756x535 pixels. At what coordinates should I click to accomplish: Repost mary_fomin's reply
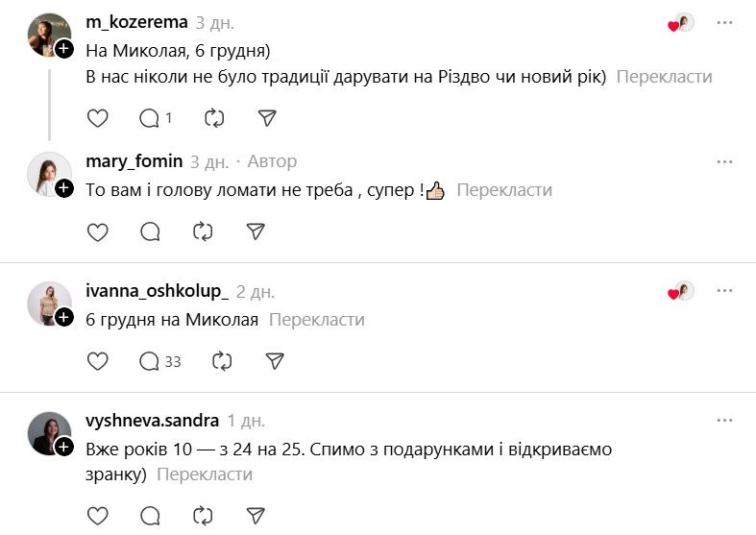(x=203, y=231)
